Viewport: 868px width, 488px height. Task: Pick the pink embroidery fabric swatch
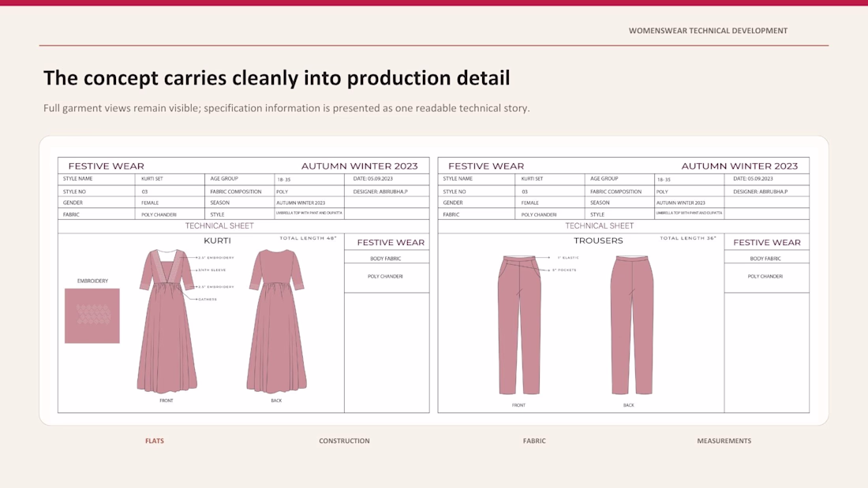click(x=92, y=315)
